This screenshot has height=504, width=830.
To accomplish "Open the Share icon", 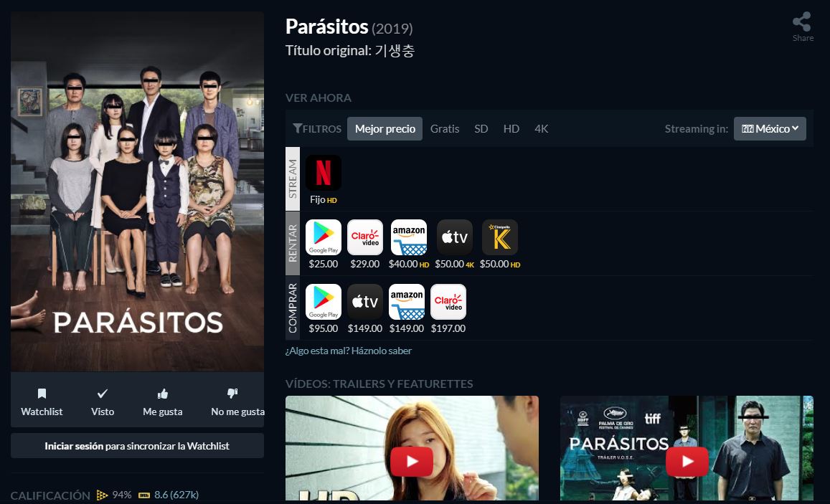I will point(802,22).
